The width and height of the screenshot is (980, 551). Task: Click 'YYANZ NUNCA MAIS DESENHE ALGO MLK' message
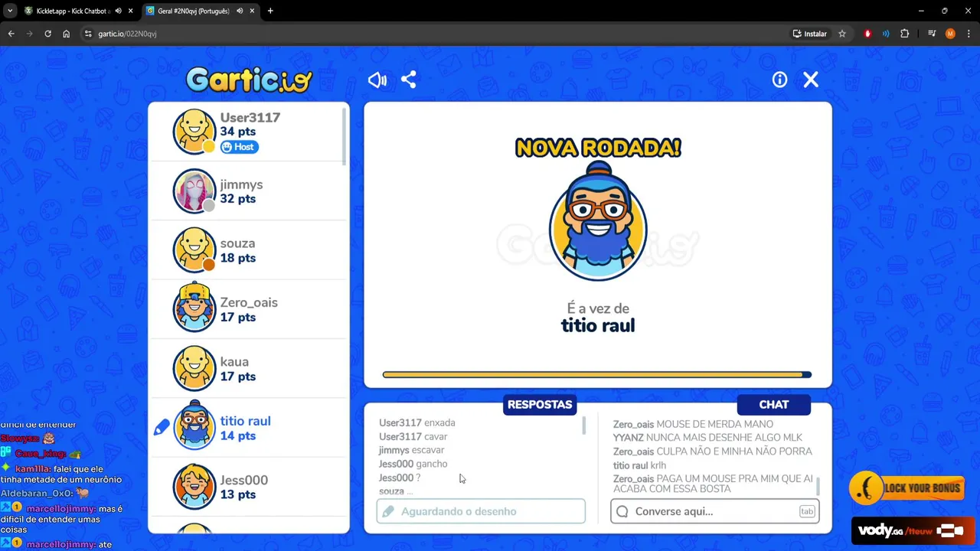[707, 438]
